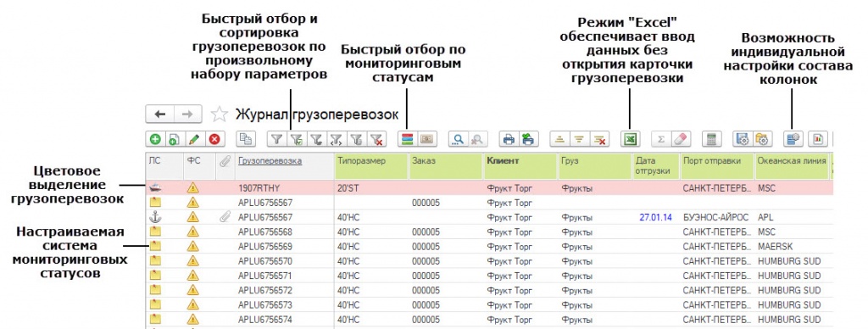
Task: Click the Океанская линия column header
Action: (x=792, y=165)
